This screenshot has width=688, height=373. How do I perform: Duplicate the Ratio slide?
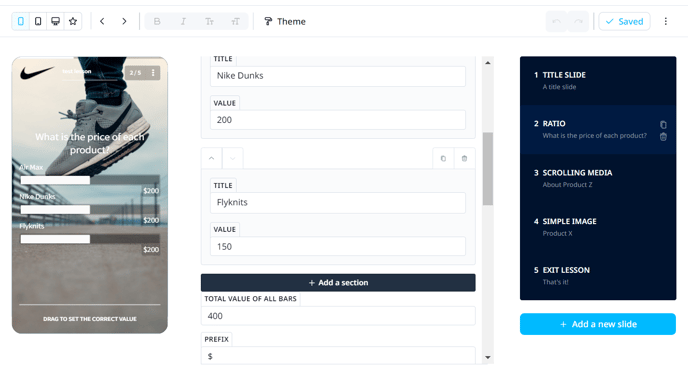click(x=663, y=125)
